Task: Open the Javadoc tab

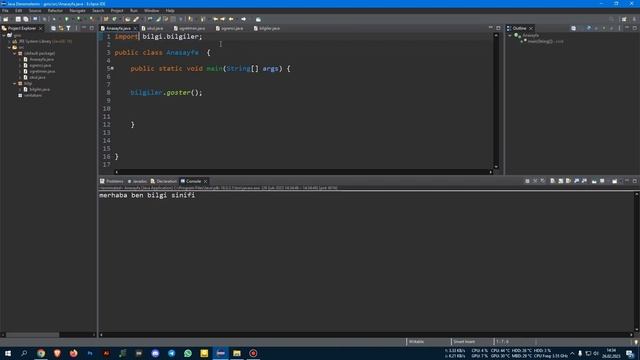Action: [137, 181]
